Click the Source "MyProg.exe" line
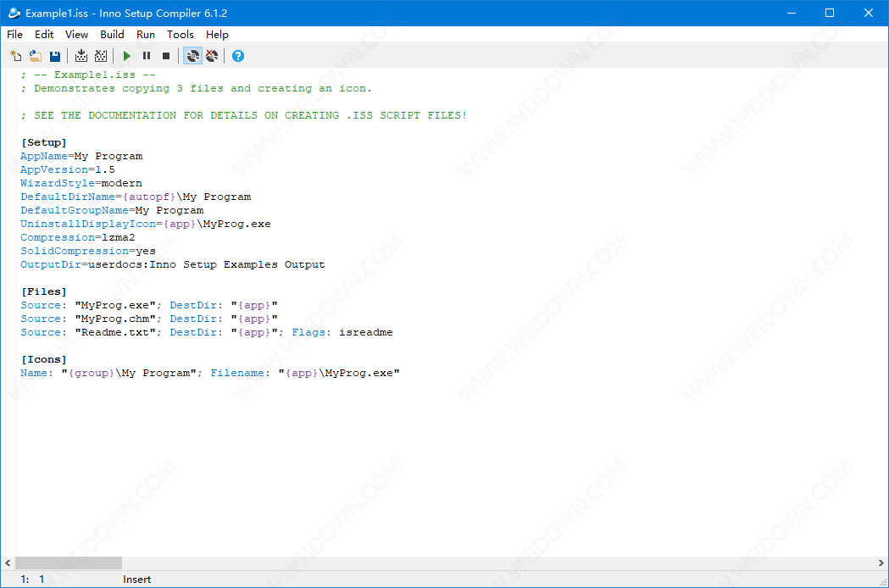This screenshot has height=588, width=889. 149,305
